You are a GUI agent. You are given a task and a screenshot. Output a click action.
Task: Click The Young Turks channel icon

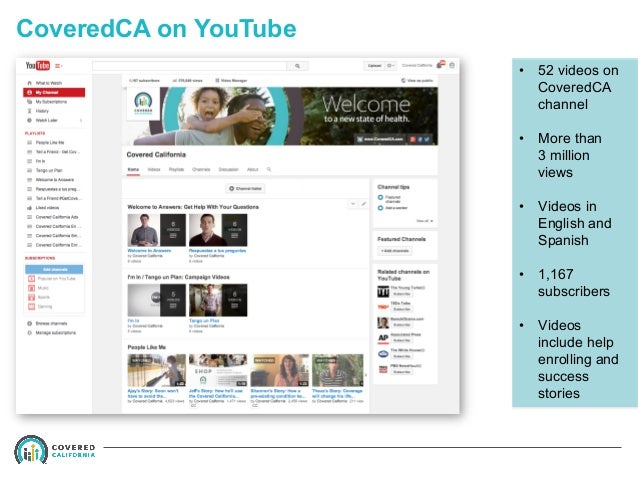pos(383,291)
